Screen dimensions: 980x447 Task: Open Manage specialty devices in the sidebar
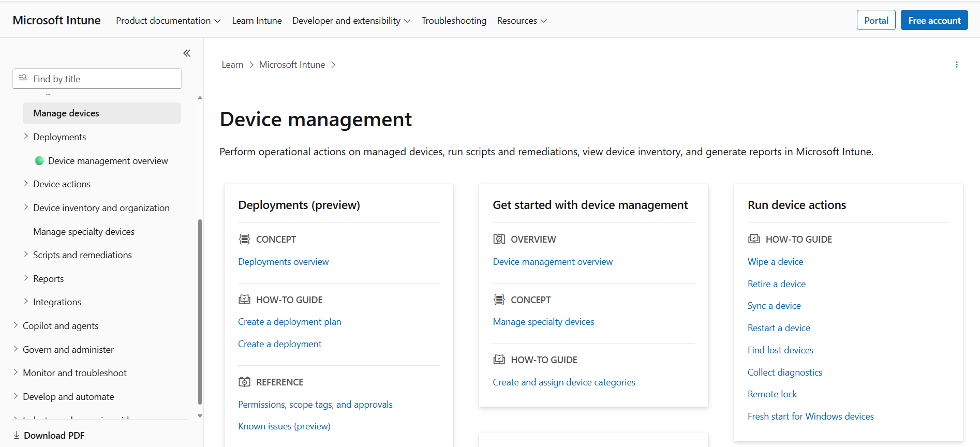tap(84, 231)
